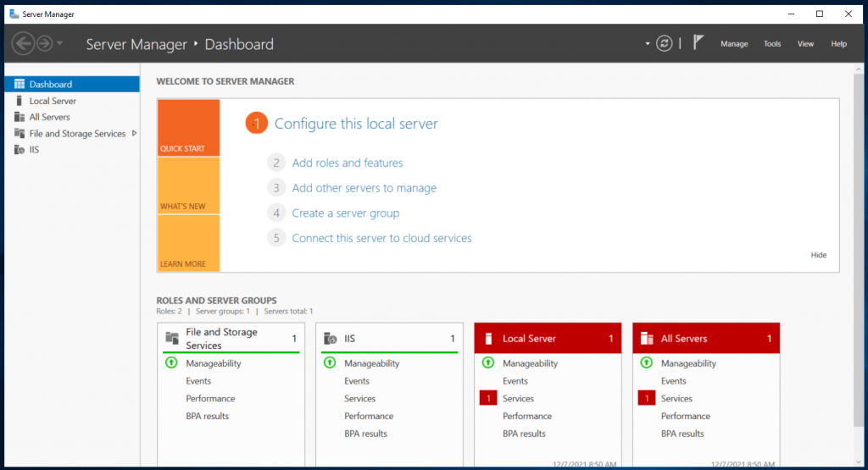
Task: Open Events in the IIS tile
Action: point(357,381)
